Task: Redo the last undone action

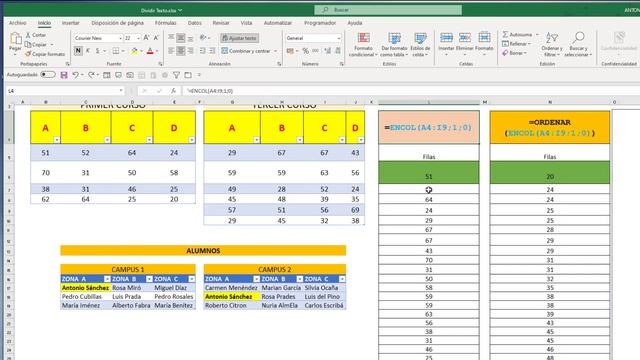Action: [91, 75]
